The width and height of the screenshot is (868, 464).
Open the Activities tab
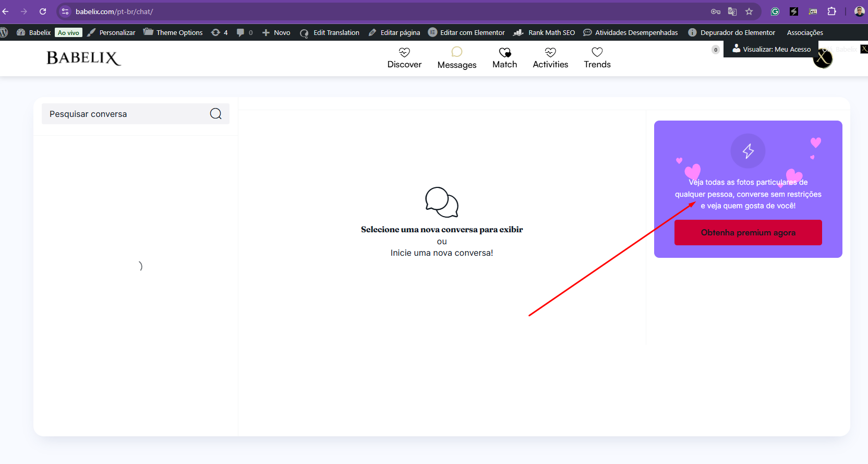(x=550, y=58)
